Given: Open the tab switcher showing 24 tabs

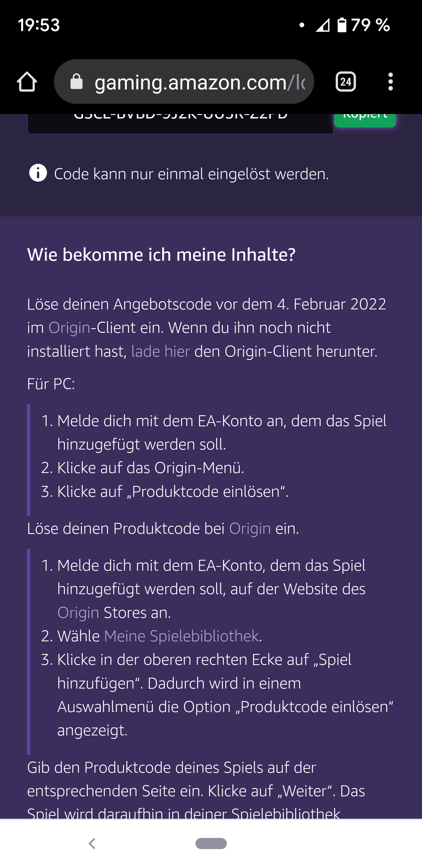Looking at the screenshot, I should 346,82.
